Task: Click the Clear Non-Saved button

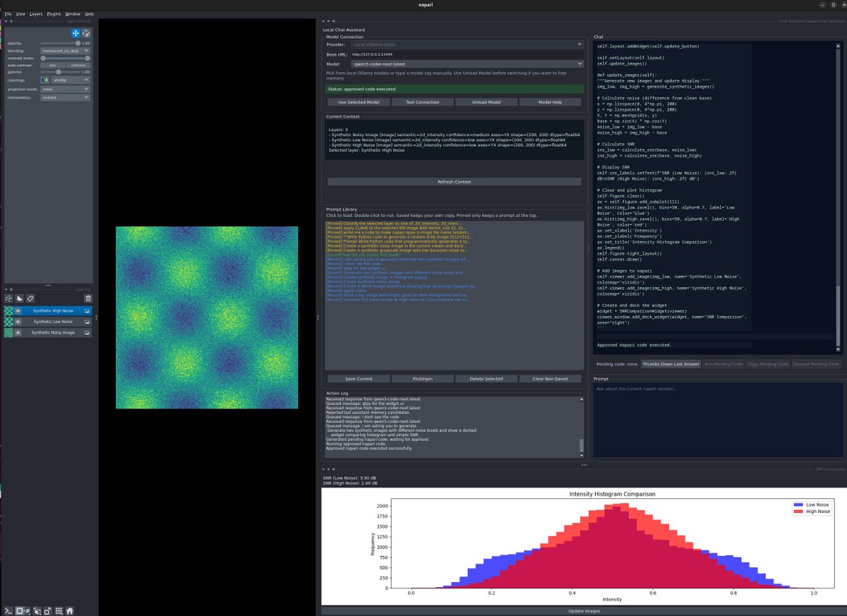Action: point(550,379)
